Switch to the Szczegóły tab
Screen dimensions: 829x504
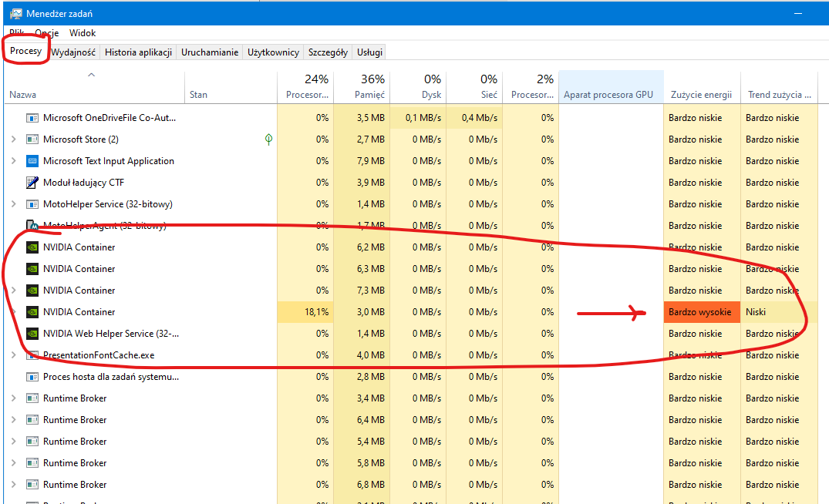[x=328, y=52]
